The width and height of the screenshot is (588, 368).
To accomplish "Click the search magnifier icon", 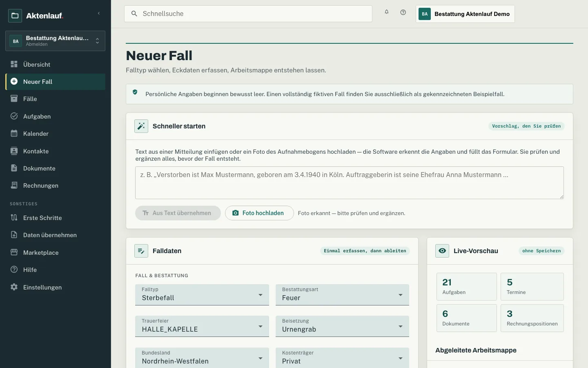I will [x=134, y=13].
